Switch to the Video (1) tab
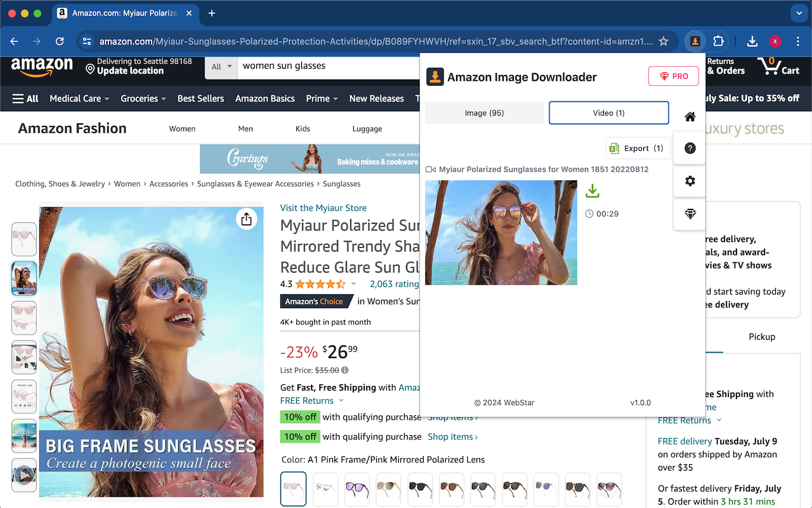The height and width of the screenshot is (508, 812). tap(609, 113)
